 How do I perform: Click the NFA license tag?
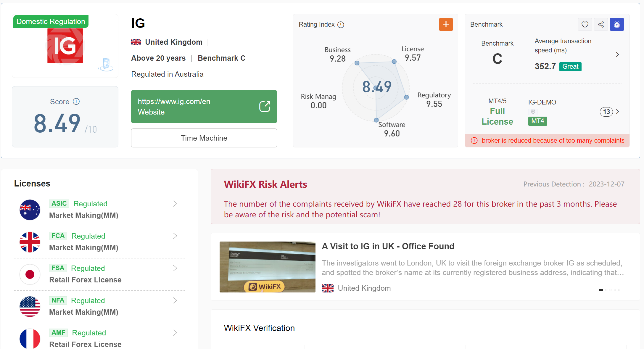pos(58,300)
